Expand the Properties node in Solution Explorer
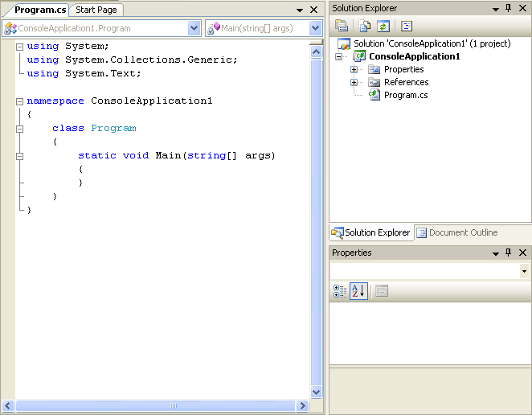 tap(354, 70)
